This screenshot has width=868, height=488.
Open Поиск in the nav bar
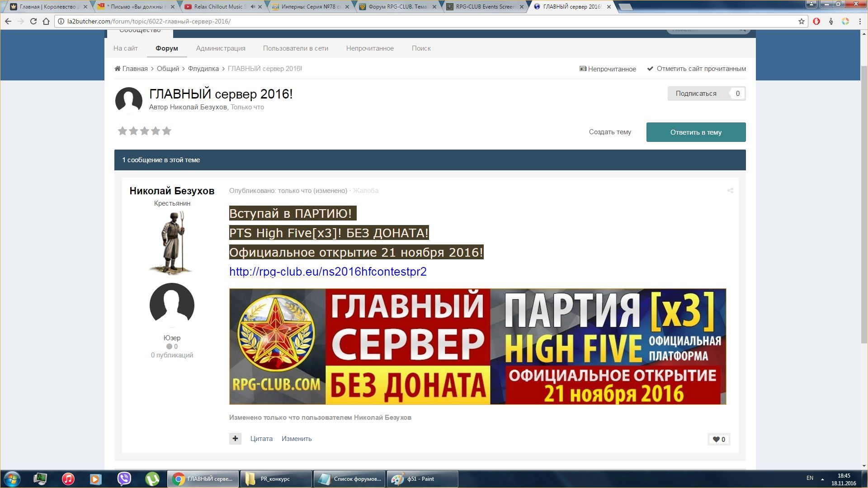point(421,48)
